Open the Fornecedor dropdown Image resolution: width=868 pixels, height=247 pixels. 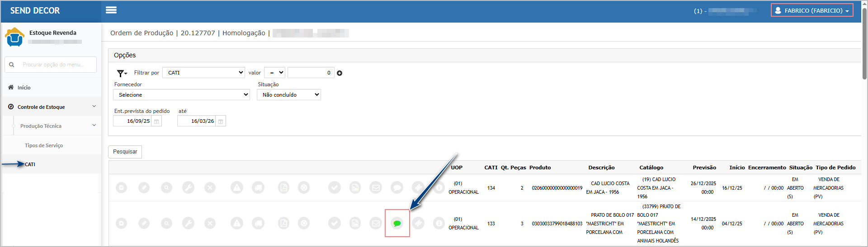point(181,95)
